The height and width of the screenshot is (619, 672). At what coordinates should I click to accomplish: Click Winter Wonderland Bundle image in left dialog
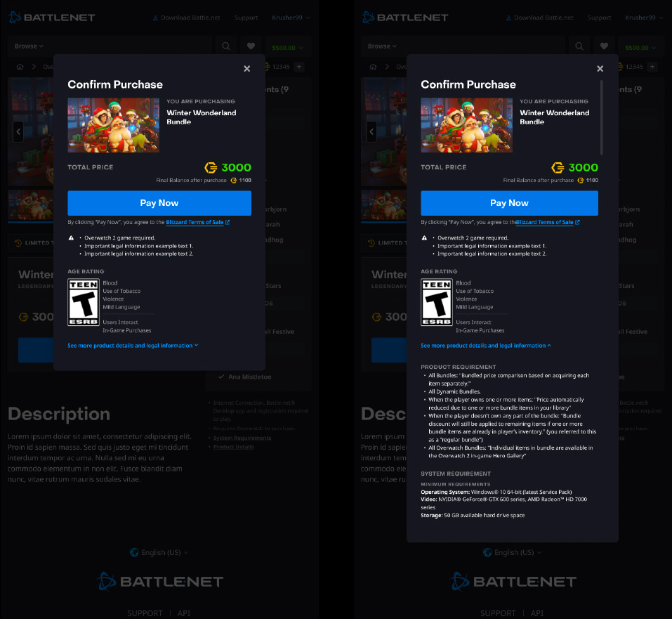coord(114,125)
